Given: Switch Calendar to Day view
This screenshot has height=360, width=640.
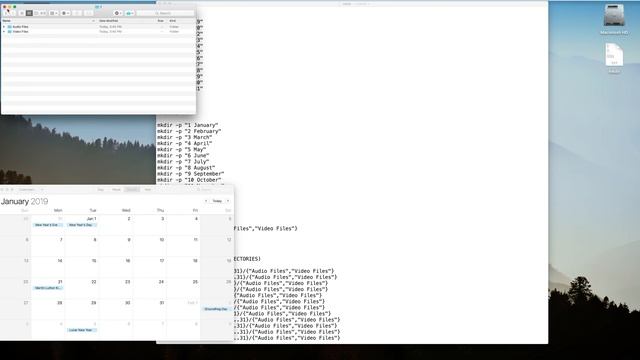Looking at the screenshot, I should pyautogui.click(x=101, y=189).
